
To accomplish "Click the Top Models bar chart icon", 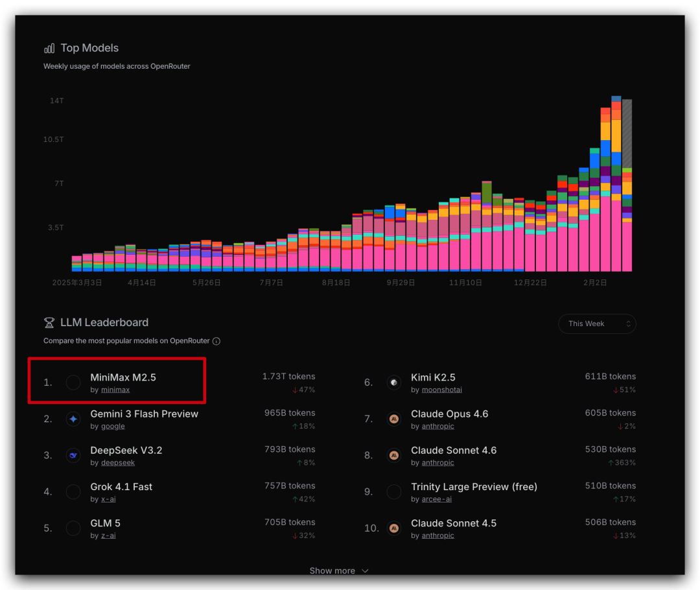I will (x=49, y=49).
